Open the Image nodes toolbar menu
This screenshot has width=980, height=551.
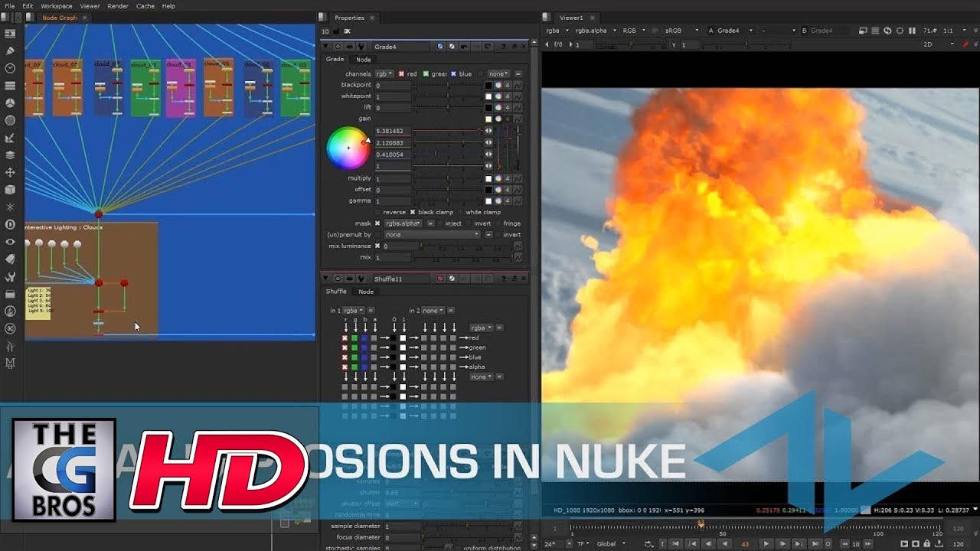click(x=10, y=34)
